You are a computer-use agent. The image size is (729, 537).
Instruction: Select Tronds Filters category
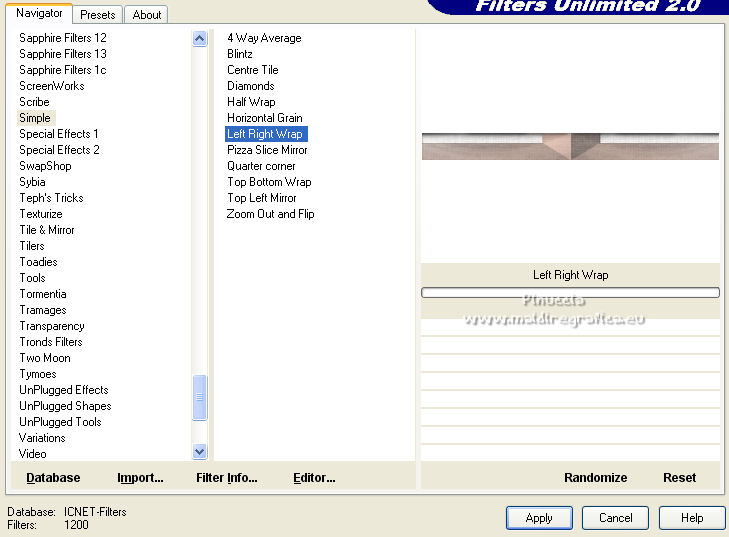[x=51, y=342]
